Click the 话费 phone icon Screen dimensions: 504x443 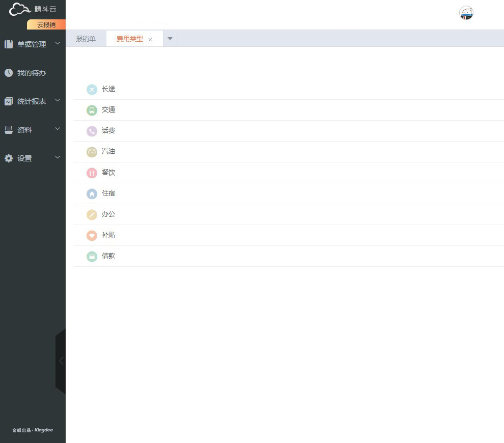click(x=92, y=131)
